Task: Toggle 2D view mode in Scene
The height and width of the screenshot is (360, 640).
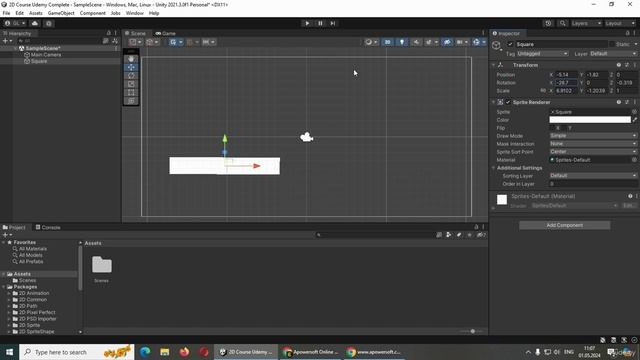Action: [x=387, y=42]
